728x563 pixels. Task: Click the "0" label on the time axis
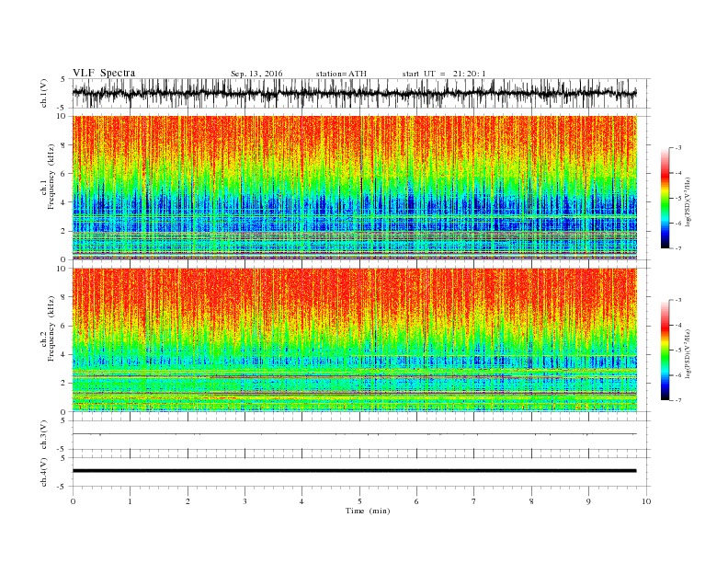tap(73, 501)
